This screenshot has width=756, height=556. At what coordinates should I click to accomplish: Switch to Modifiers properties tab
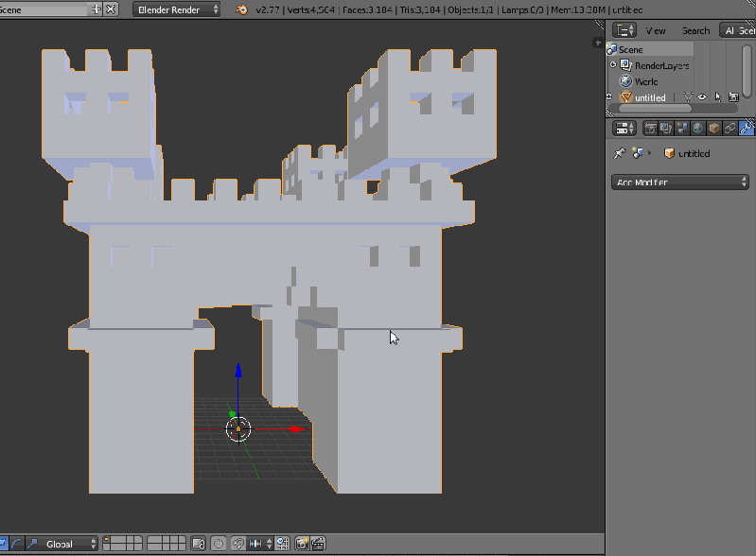pyautogui.click(x=747, y=129)
